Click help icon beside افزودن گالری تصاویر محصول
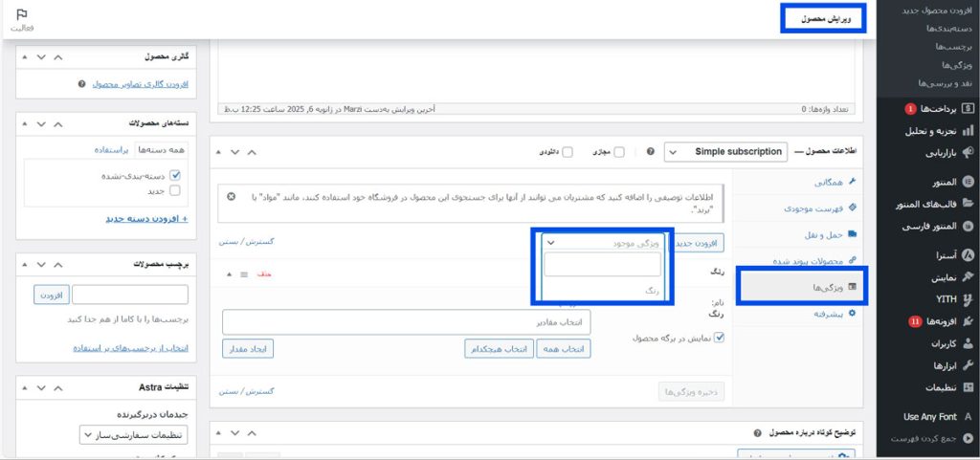Image resolution: width=980 pixels, height=460 pixels. tap(82, 83)
